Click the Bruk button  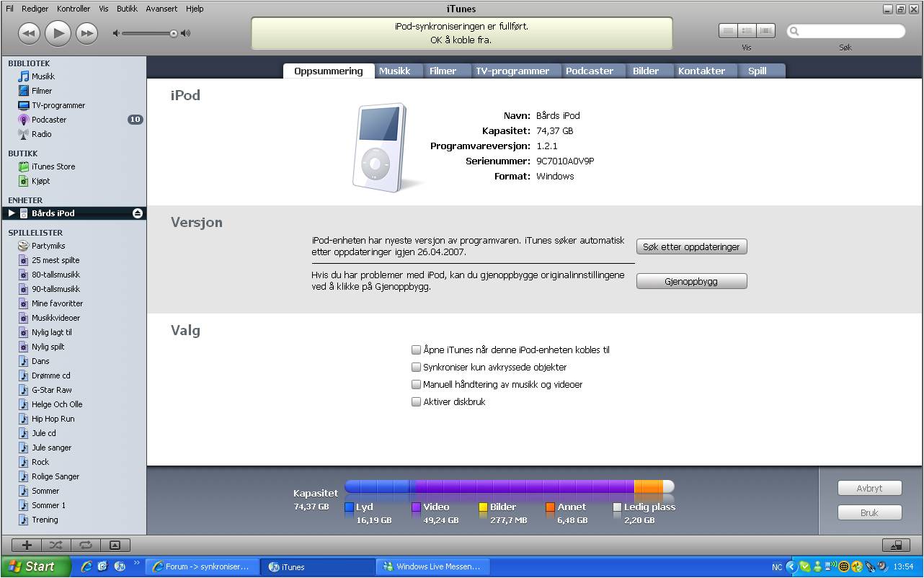tap(869, 512)
